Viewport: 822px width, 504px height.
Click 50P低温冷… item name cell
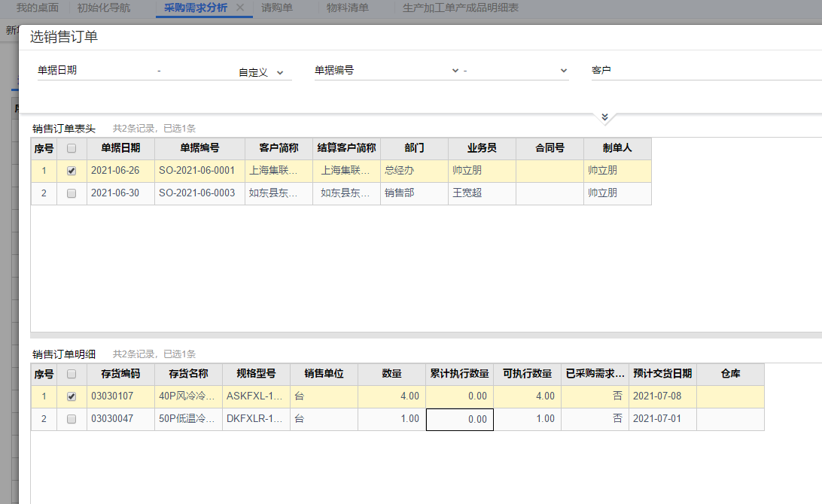tap(189, 419)
